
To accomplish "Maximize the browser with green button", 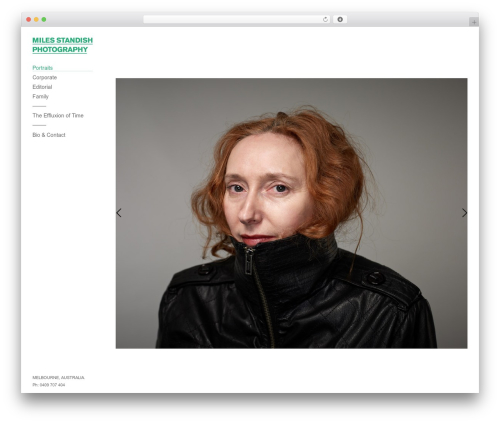I will tap(44, 19).
